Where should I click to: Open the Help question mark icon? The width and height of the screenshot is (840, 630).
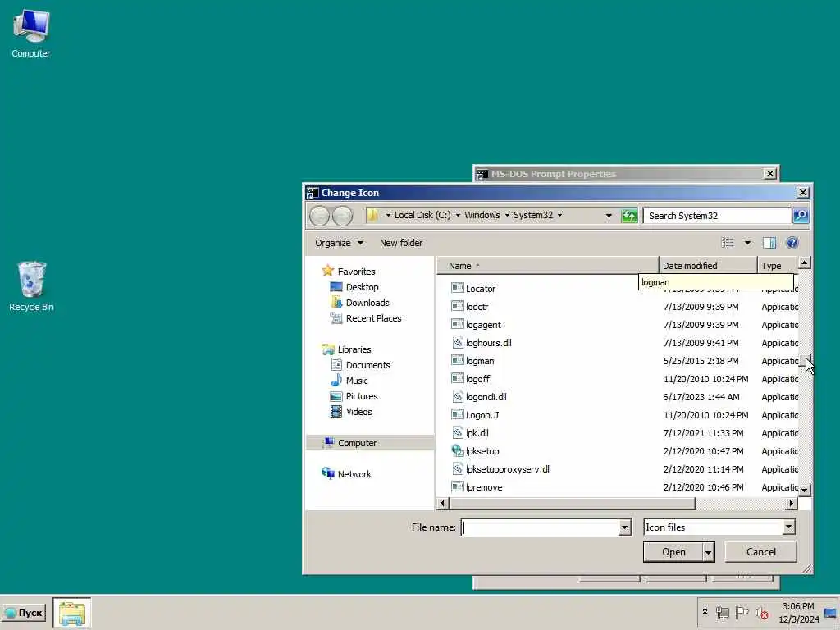click(792, 243)
